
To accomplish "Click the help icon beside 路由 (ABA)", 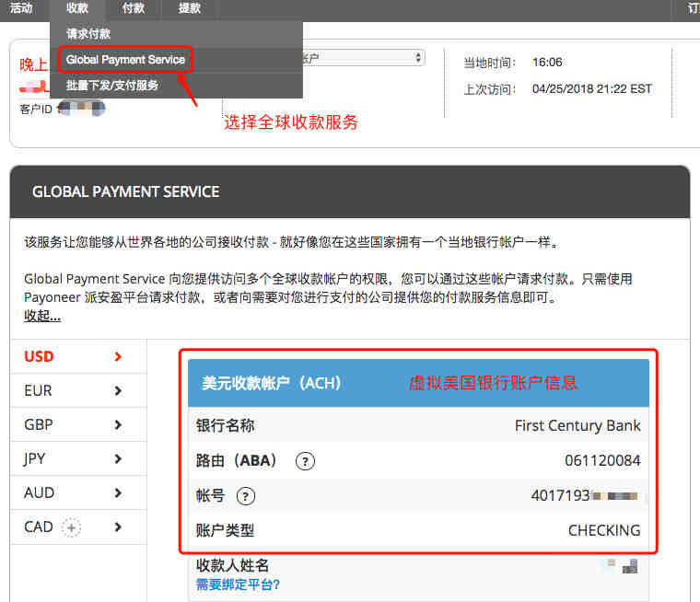I will (x=306, y=461).
